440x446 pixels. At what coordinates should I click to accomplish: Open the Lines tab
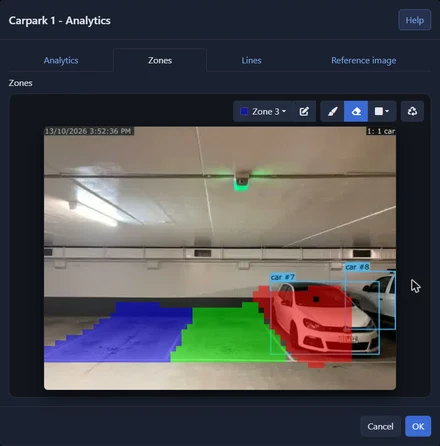pyautogui.click(x=251, y=60)
